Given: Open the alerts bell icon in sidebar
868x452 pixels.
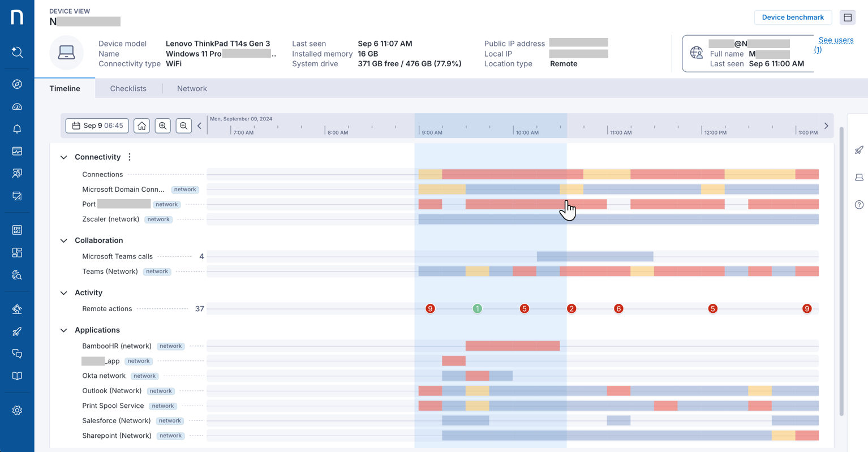Looking at the screenshot, I should click(x=17, y=129).
